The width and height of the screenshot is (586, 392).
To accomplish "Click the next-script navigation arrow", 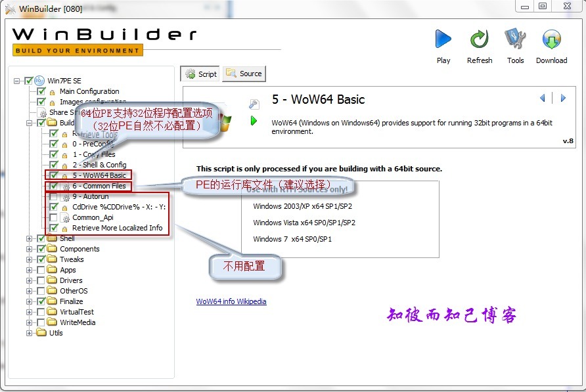I will (564, 98).
